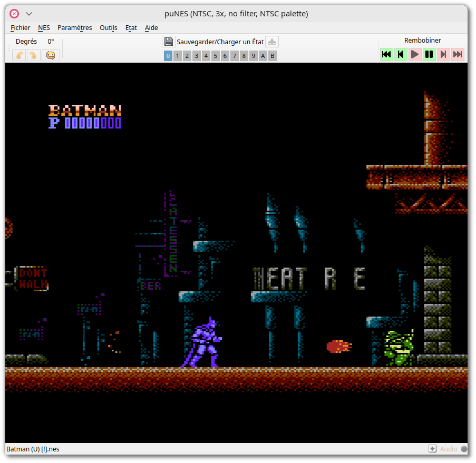Pause the rewind playback
The image size is (476, 463).
point(429,55)
